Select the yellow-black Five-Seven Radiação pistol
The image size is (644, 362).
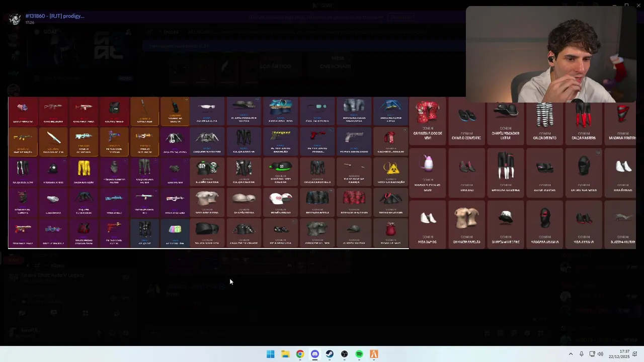coord(280,141)
